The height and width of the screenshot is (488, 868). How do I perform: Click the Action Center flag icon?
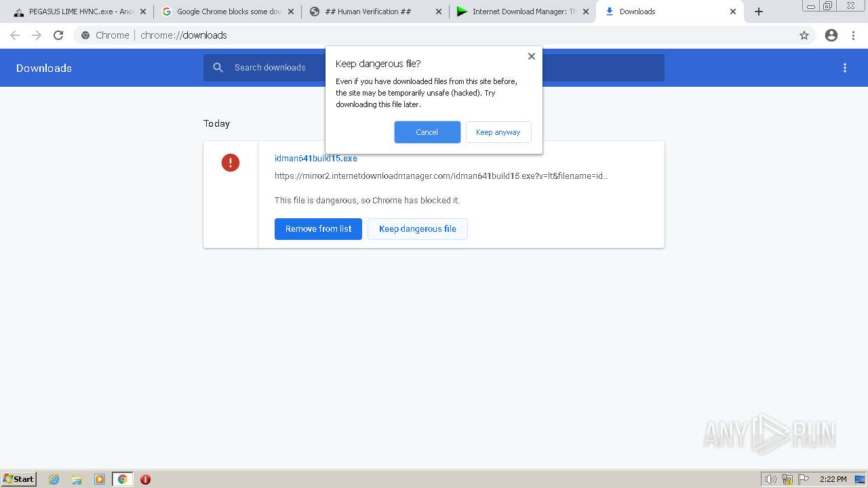point(804,479)
